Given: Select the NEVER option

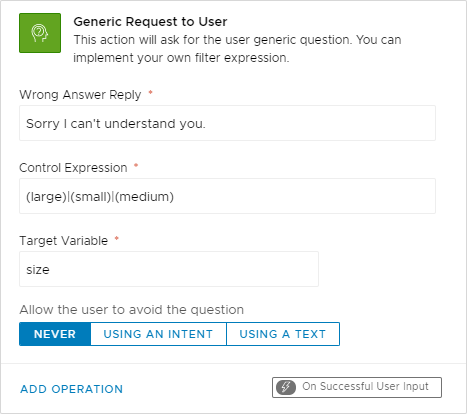Looking at the screenshot, I should [x=55, y=334].
